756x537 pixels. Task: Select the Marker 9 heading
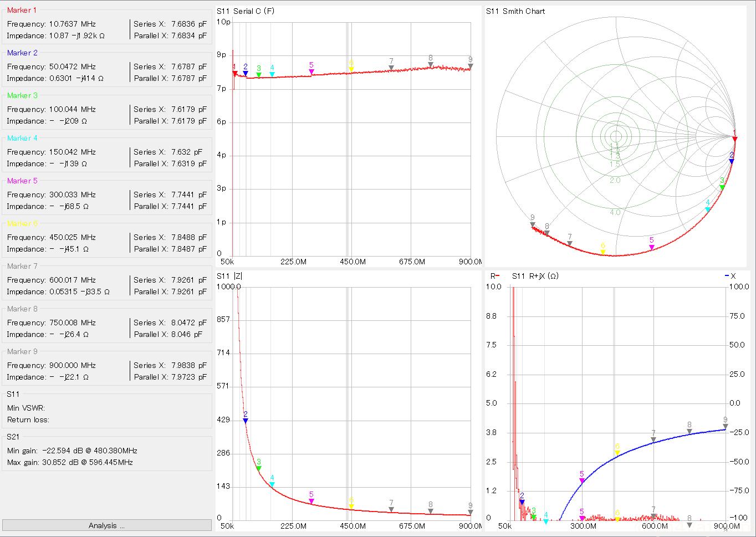[x=22, y=351]
